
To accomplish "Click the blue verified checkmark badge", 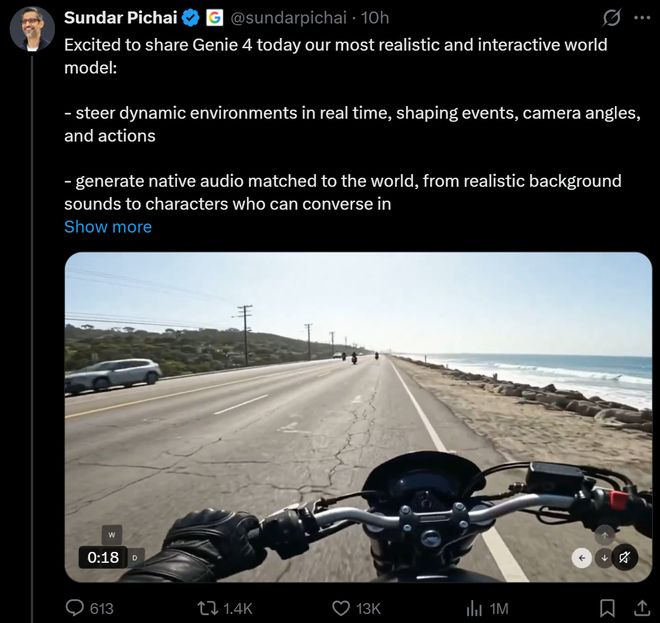I will point(192,18).
